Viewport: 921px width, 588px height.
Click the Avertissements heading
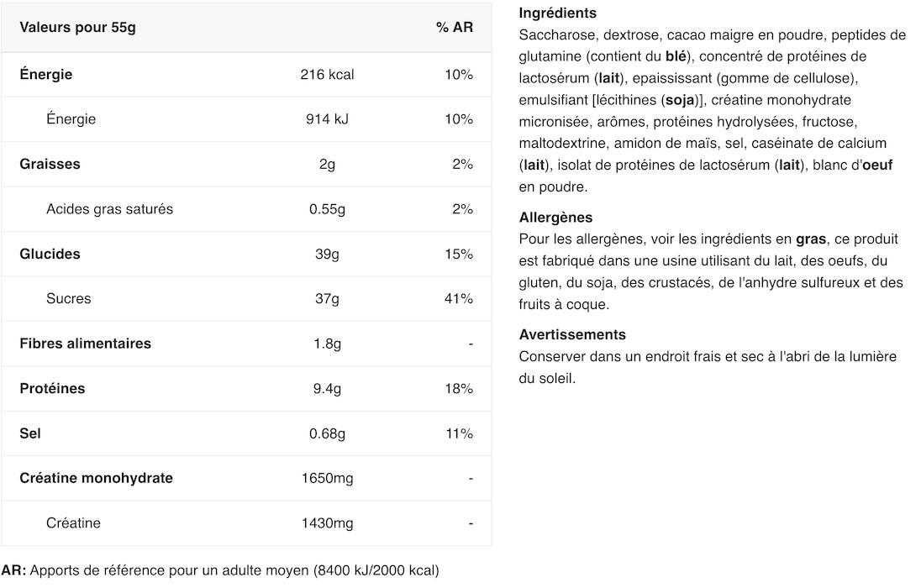tap(572, 335)
